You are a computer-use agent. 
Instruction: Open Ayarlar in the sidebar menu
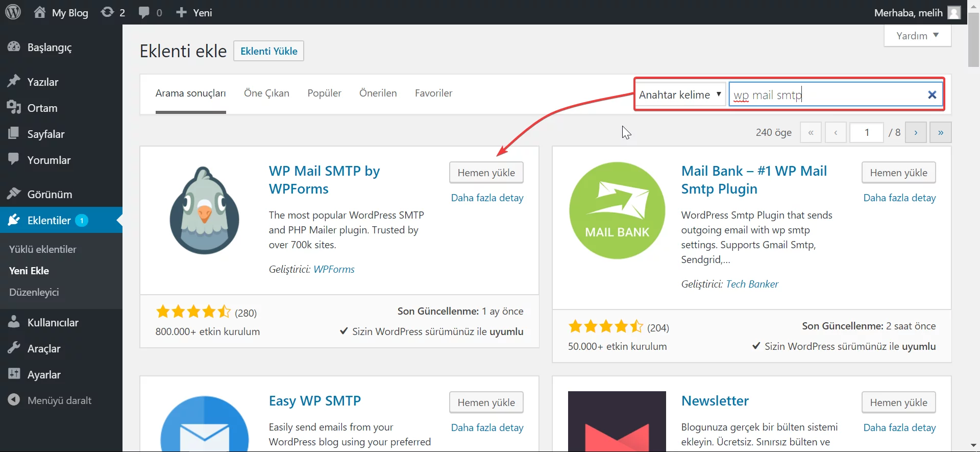(44, 374)
